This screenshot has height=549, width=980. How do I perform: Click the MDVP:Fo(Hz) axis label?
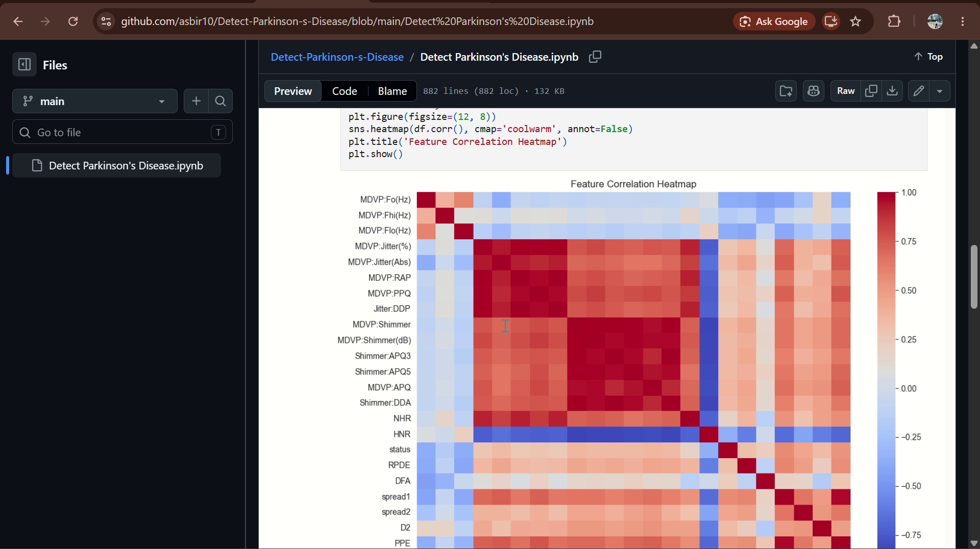(x=385, y=199)
